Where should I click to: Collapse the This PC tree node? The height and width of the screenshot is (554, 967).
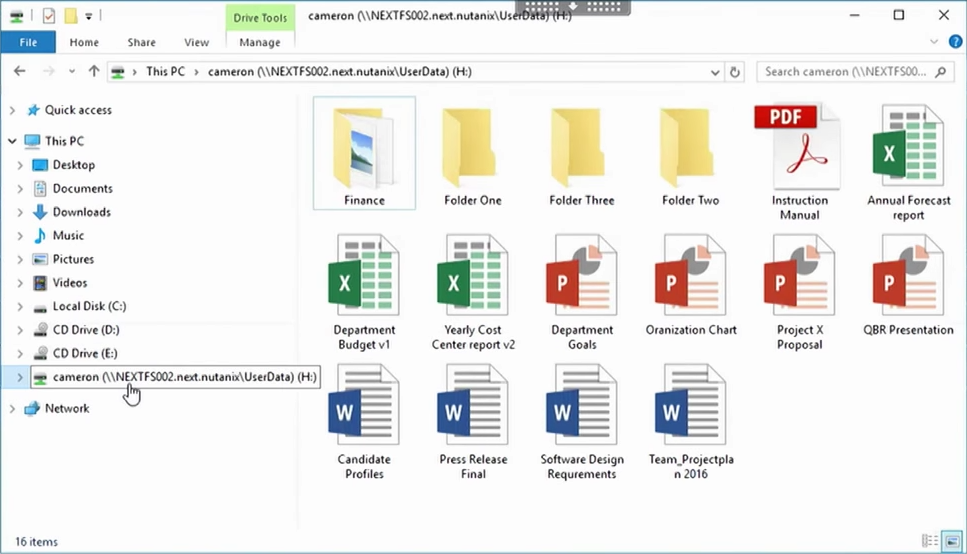12,141
